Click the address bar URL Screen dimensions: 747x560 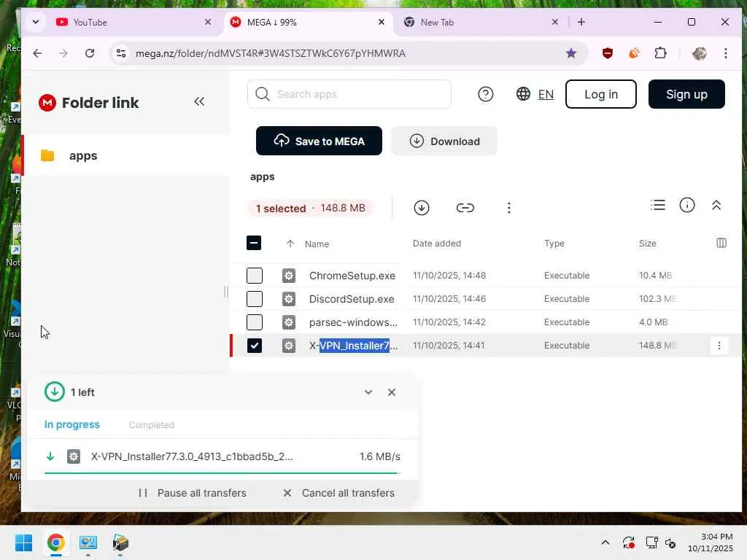click(x=270, y=53)
